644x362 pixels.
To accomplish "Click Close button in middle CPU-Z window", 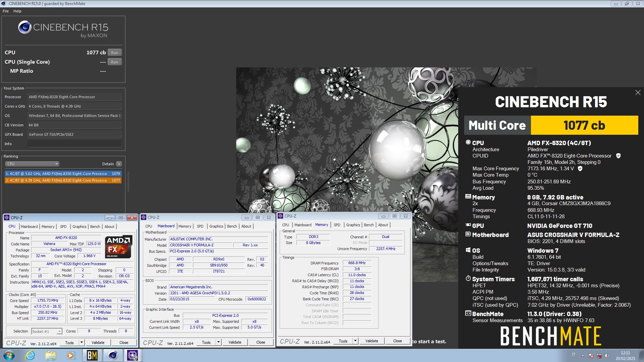I will click(x=261, y=342).
